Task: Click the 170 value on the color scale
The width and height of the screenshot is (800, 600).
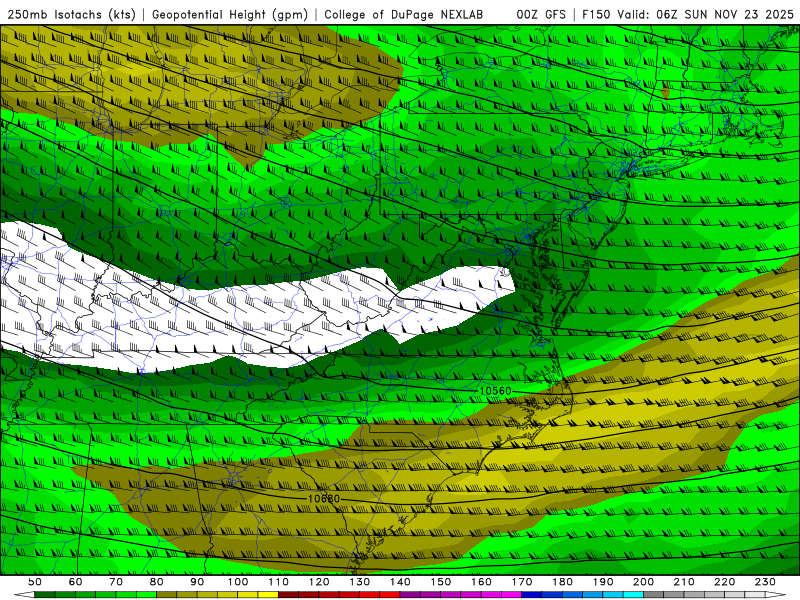Action: click(x=522, y=582)
